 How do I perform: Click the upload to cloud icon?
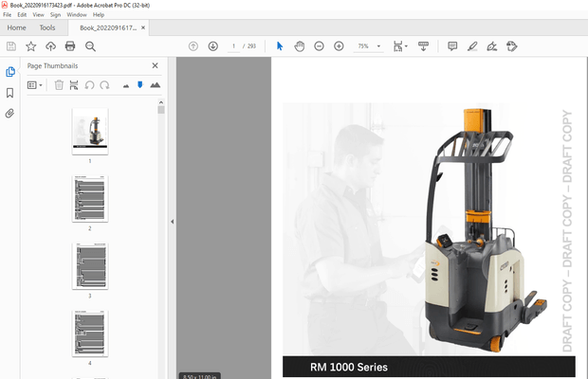50,46
